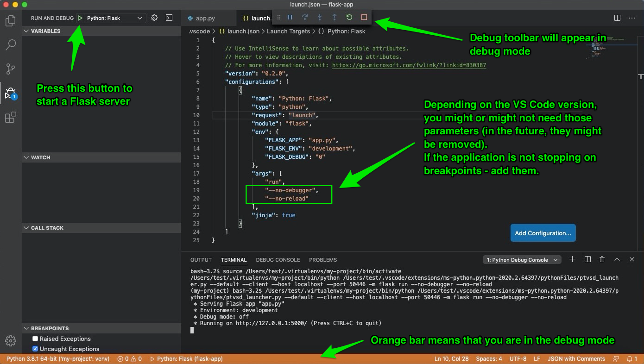The width and height of the screenshot is (644, 364).
Task: Select the TERMINAL panel tab
Action: [x=234, y=260]
